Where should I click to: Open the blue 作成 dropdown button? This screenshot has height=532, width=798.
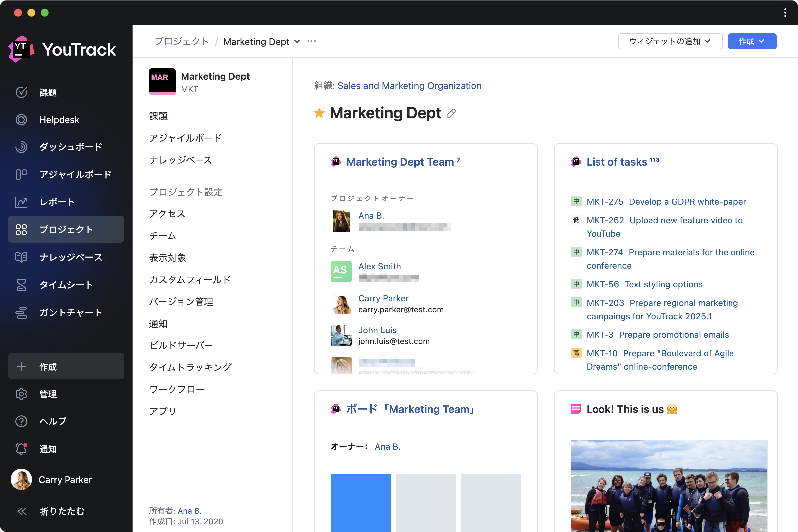tap(752, 41)
